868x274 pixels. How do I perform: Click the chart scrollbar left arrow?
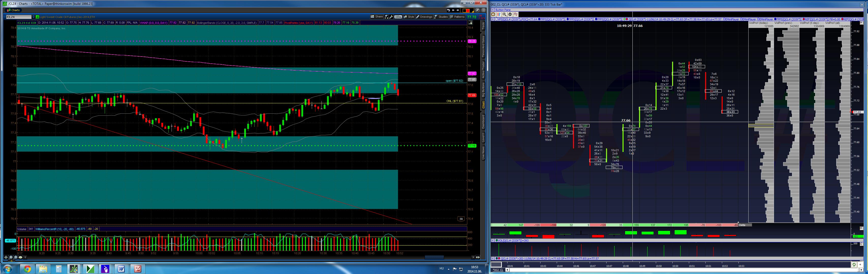click(25, 258)
